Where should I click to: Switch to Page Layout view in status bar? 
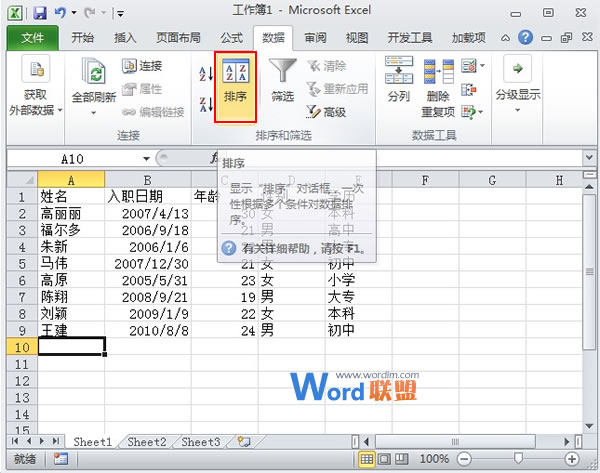click(x=386, y=458)
